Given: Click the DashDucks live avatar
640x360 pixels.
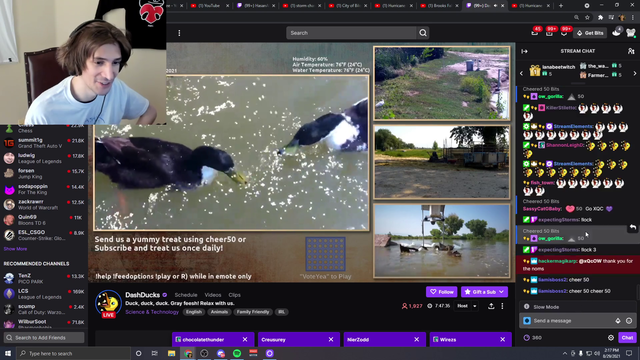Looking at the screenshot, I should pyautogui.click(x=108, y=304).
